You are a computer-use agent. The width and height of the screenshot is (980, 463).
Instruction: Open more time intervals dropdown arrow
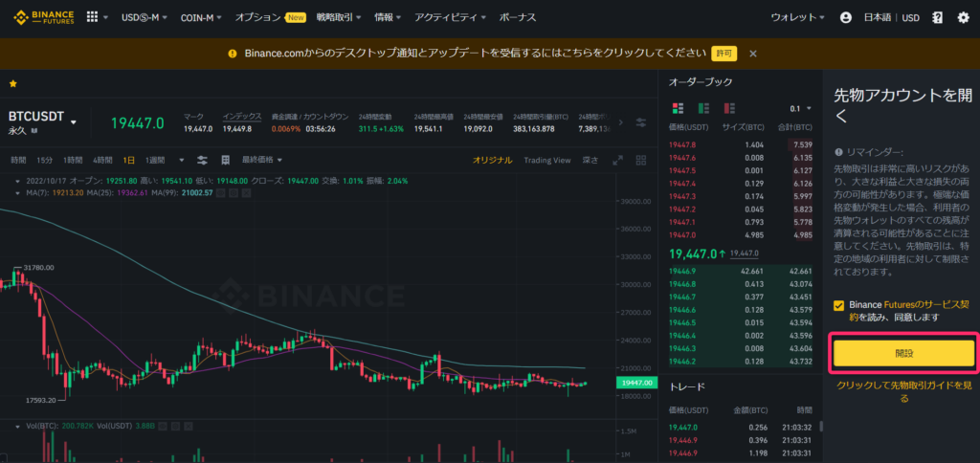click(x=181, y=160)
